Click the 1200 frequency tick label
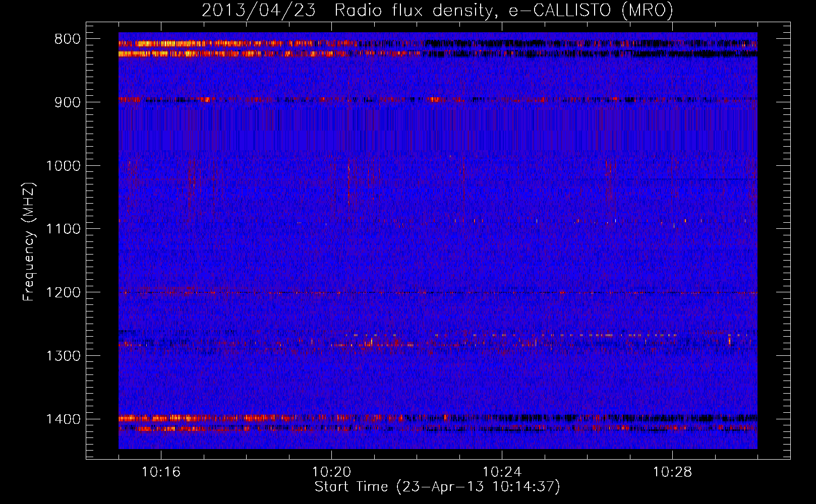This screenshot has width=816, height=504. click(x=63, y=292)
